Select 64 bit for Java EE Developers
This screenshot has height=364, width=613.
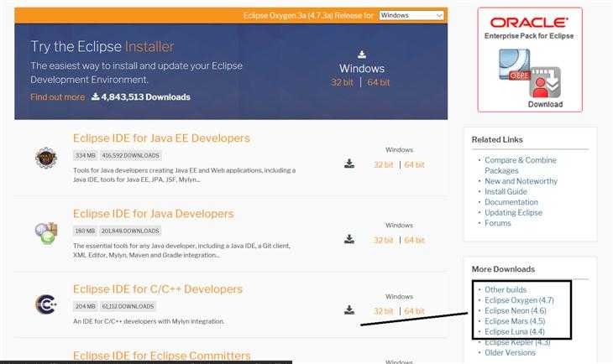(414, 165)
